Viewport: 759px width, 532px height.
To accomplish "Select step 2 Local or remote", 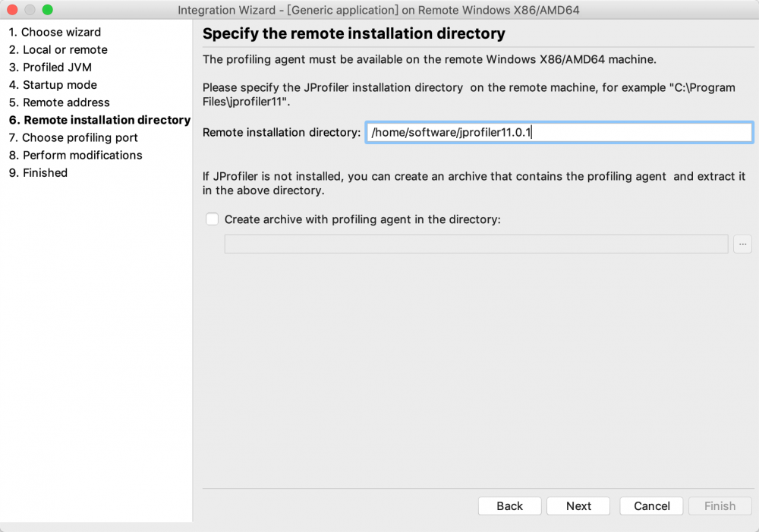I will point(58,49).
